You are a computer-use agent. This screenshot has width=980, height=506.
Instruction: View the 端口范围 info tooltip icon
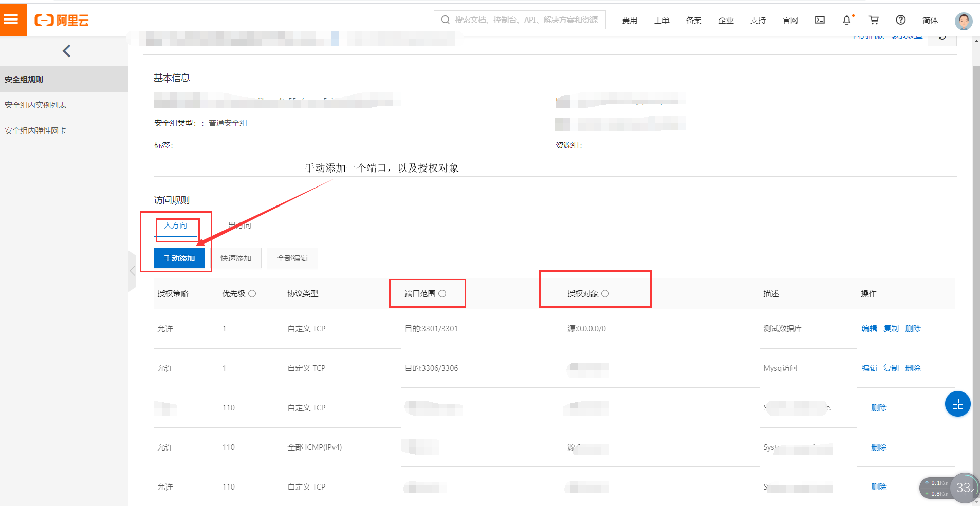443,293
